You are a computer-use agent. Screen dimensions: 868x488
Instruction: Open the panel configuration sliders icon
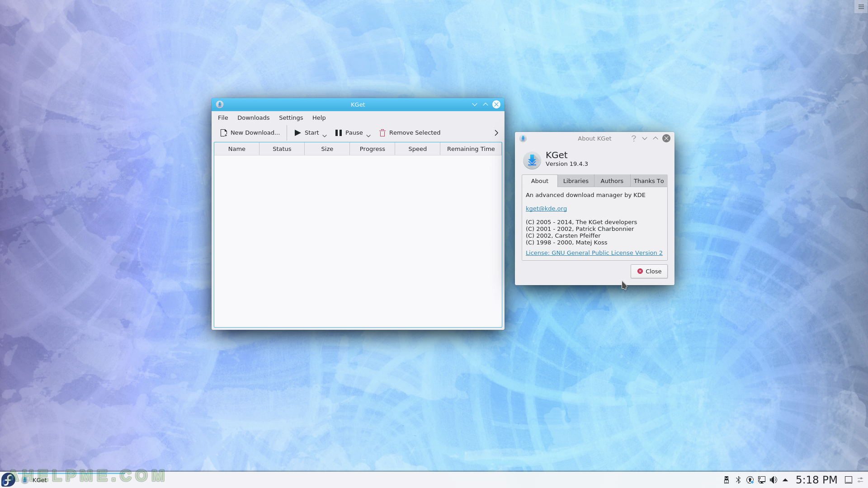coord(861,480)
